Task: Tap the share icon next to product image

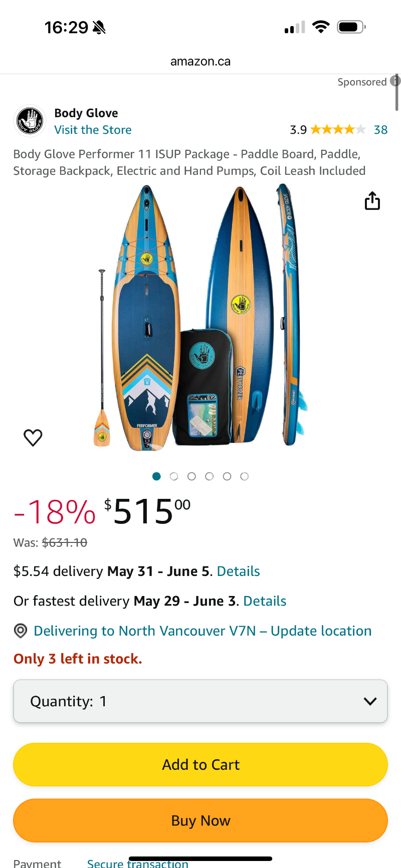Action: [372, 200]
